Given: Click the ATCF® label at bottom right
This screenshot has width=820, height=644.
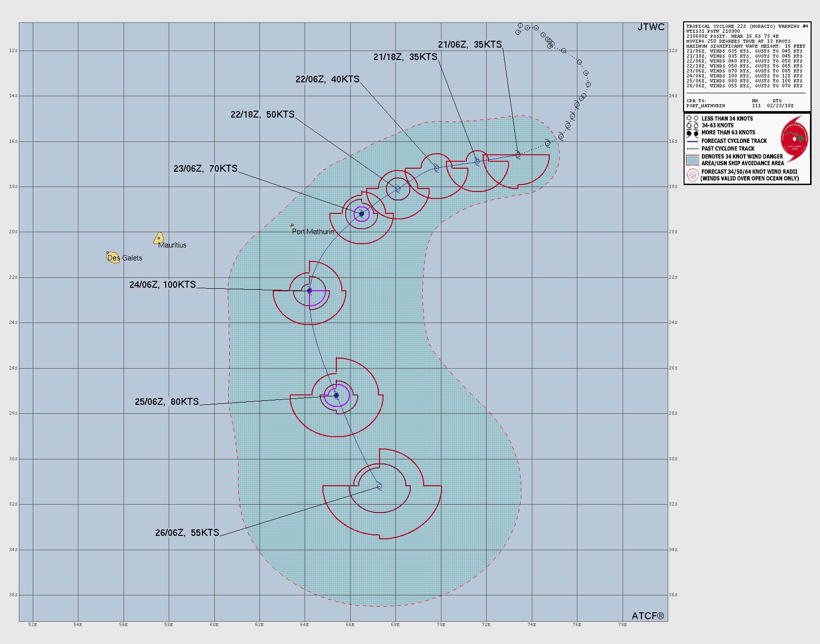Looking at the screenshot, I should click(647, 616).
